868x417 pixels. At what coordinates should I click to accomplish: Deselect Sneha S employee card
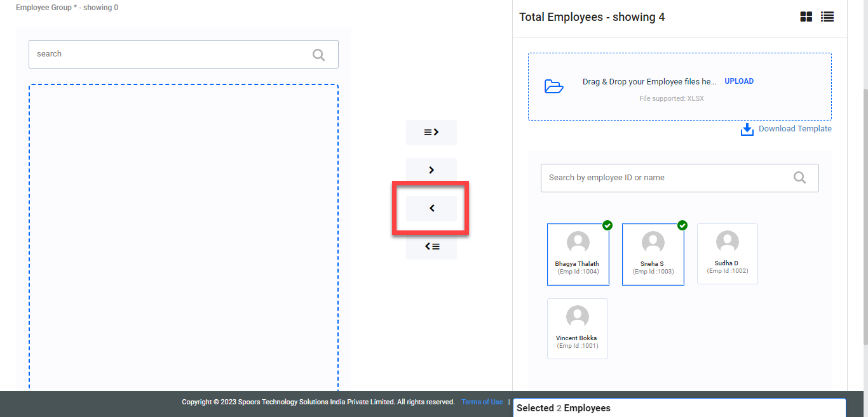point(653,255)
